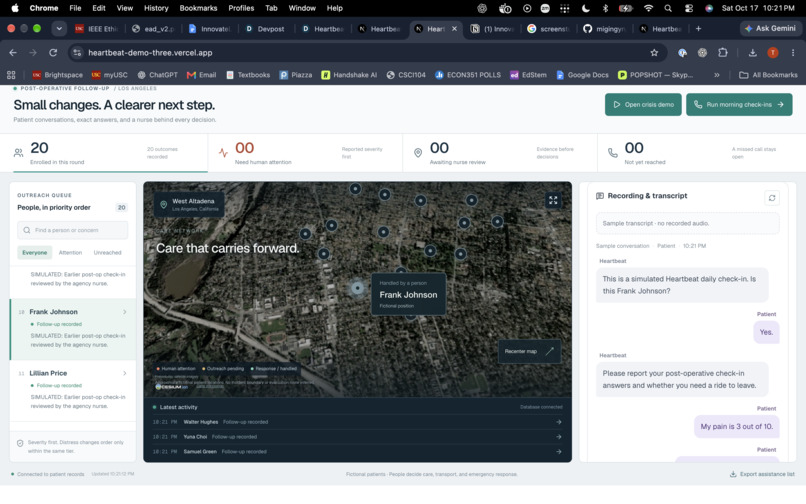
Task: Click the shield icon near Severity first note
Action: (20, 443)
